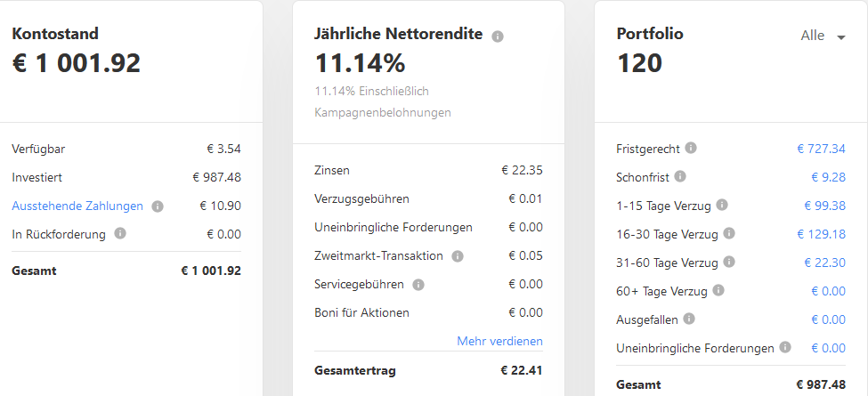Click info icon in Portfolio Uneinbringliche Forderungen row
Viewport: 868px width, 396px height.
(784, 347)
